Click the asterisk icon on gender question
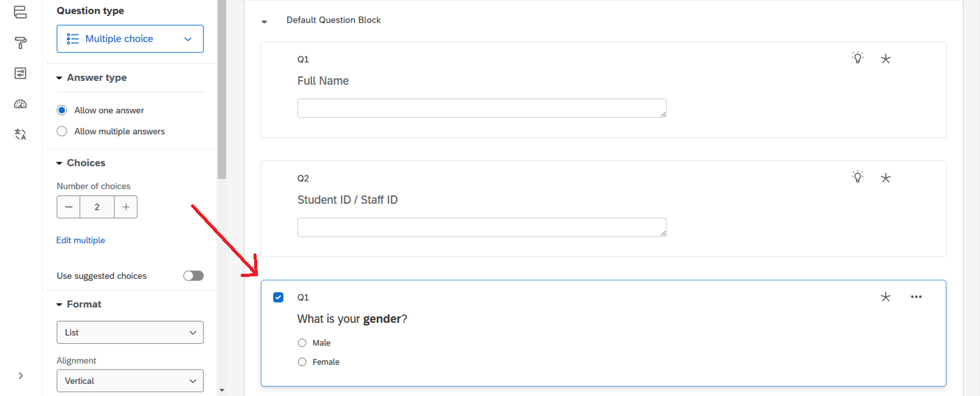The image size is (980, 396). click(x=885, y=297)
